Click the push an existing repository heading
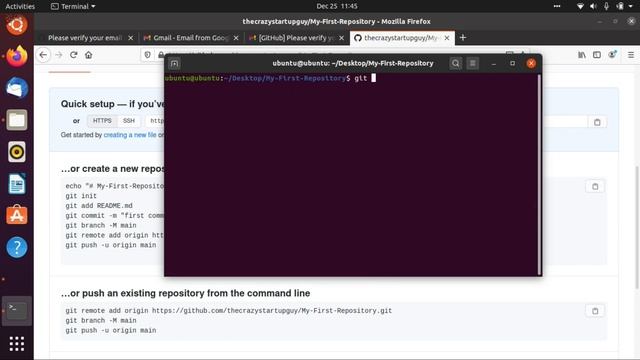This screenshot has width=640, height=360. (185, 293)
